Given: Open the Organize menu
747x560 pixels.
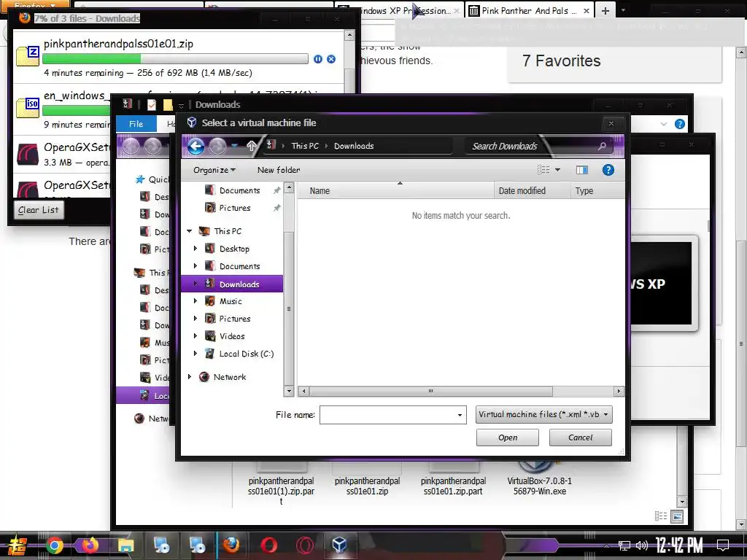Looking at the screenshot, I should tap(214, 170).
